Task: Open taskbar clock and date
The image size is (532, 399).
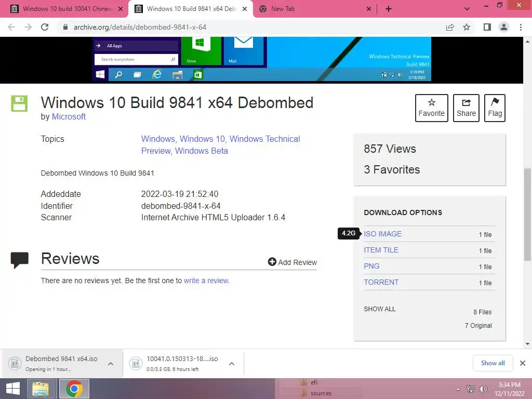Action: [x=509, y=389]
